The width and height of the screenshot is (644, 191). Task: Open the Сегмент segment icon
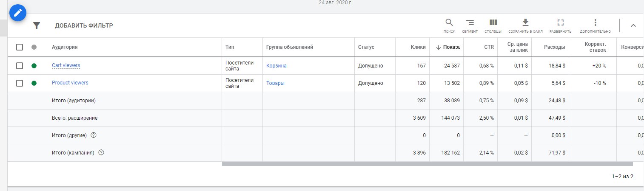470,23
